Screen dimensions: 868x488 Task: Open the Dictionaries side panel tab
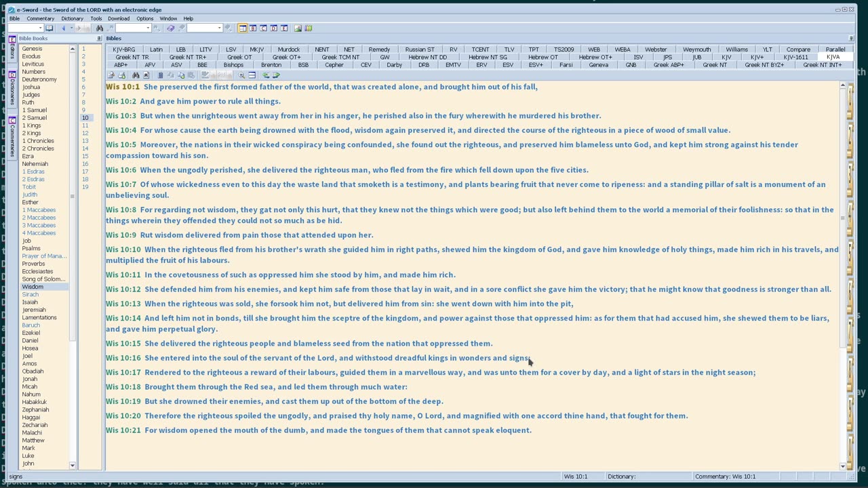click(12, 88)
